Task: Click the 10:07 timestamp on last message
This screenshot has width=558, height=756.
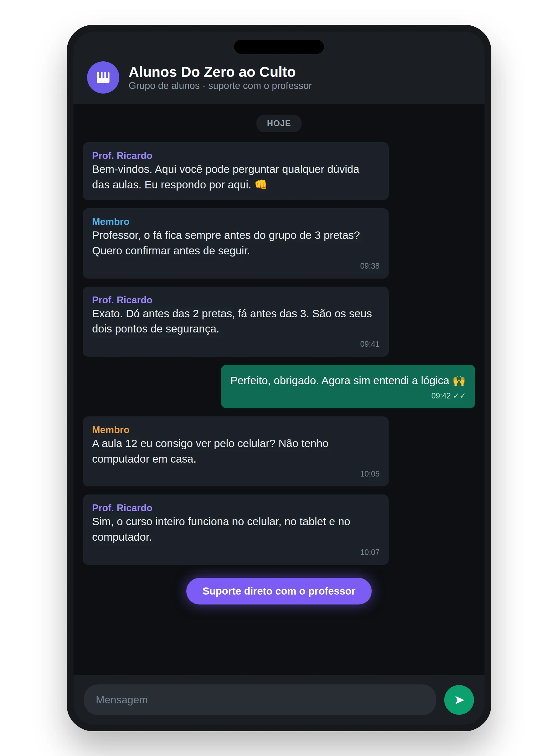Action: (x=370, y=552)
